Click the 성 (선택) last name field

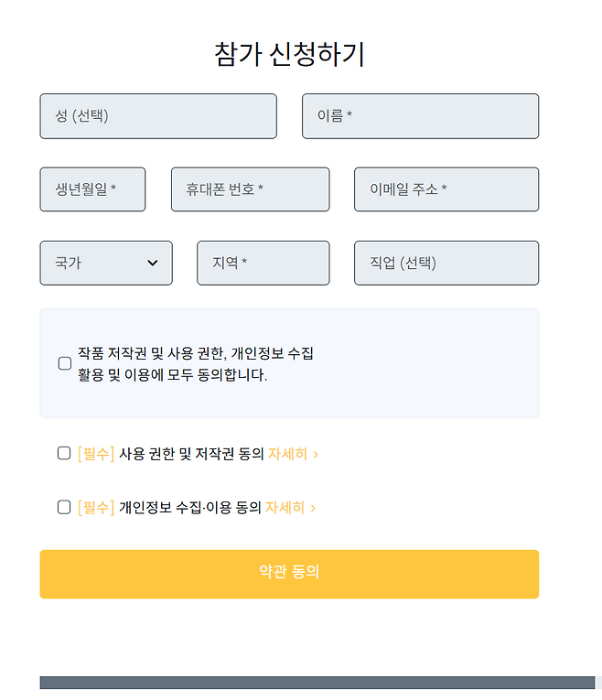click(157, 116)
